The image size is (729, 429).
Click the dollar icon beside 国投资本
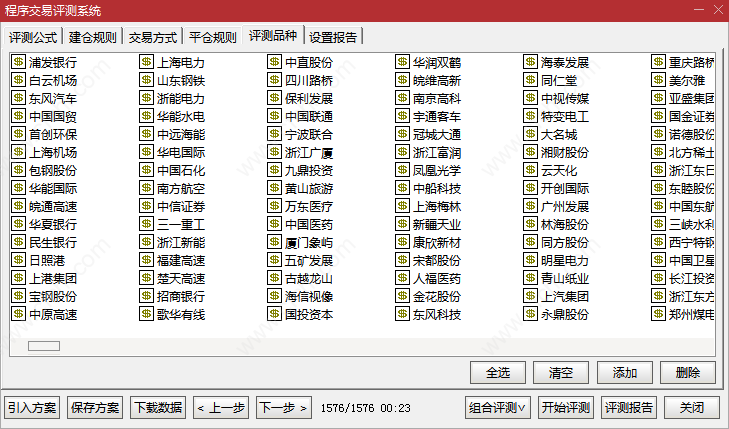coord(274,314)
